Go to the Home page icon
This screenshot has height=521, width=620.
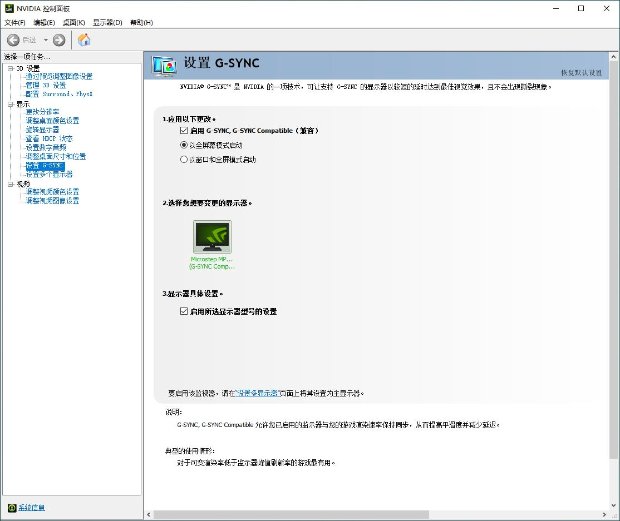[84, 40]
